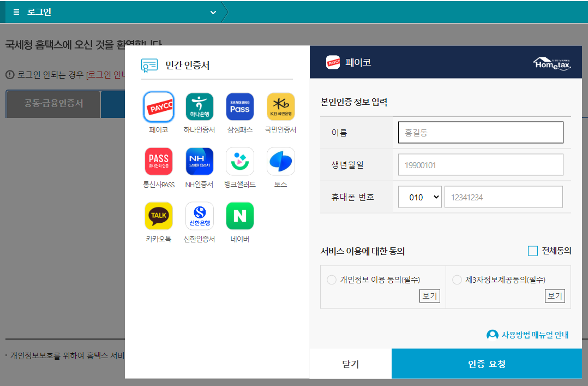Click the 뱅크샐러드 label
The width and height of the screenshot is (588, 386).
point(240,185)
